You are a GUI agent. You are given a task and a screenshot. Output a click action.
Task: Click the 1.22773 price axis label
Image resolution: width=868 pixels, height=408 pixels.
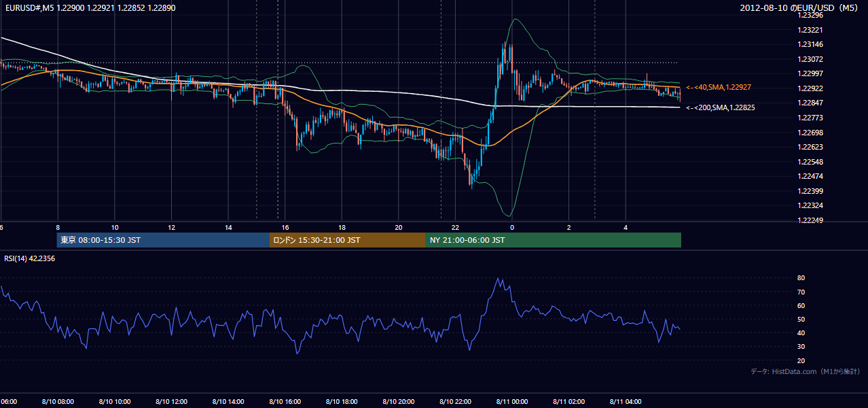(x=810, y=118)
